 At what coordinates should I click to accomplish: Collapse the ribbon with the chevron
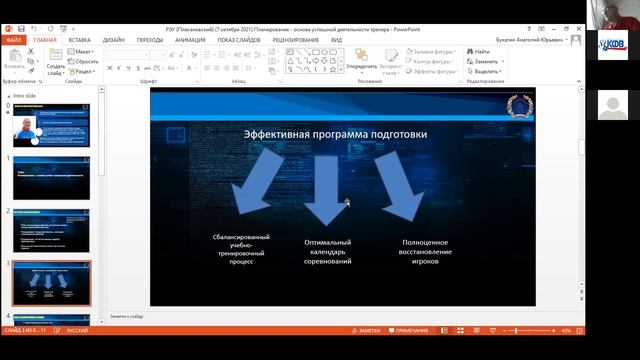(x=579, y=81)
